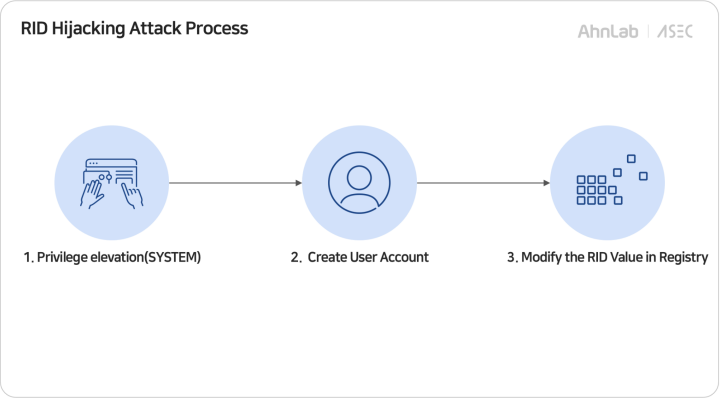Click the user account person icon

(359, 183)
